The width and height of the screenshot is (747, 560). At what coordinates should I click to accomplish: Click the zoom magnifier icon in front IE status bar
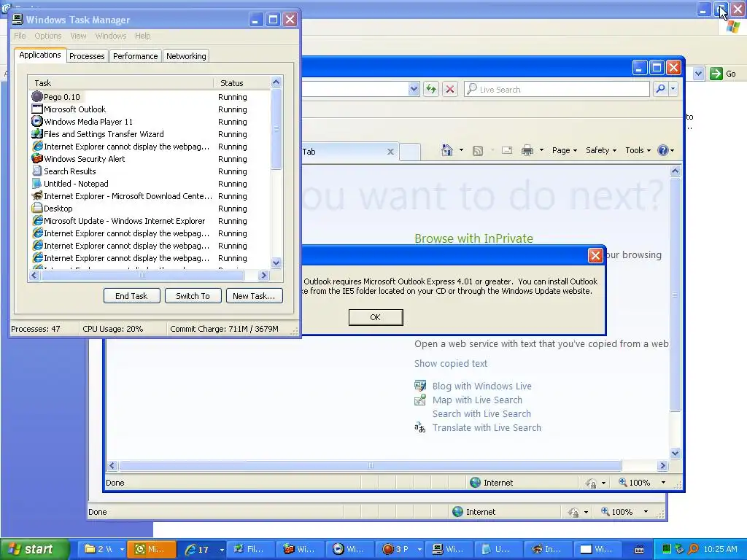623,482
